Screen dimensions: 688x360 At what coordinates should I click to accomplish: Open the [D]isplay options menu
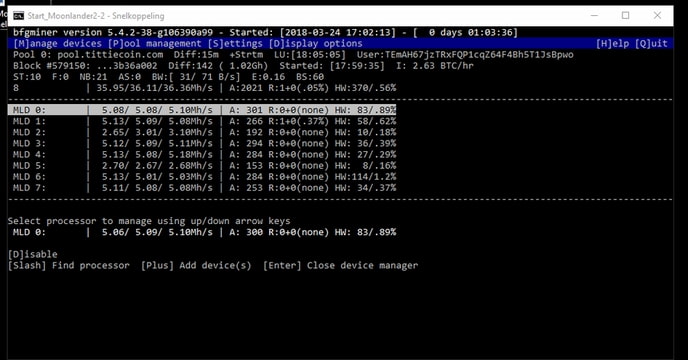(x=315, y=43)
